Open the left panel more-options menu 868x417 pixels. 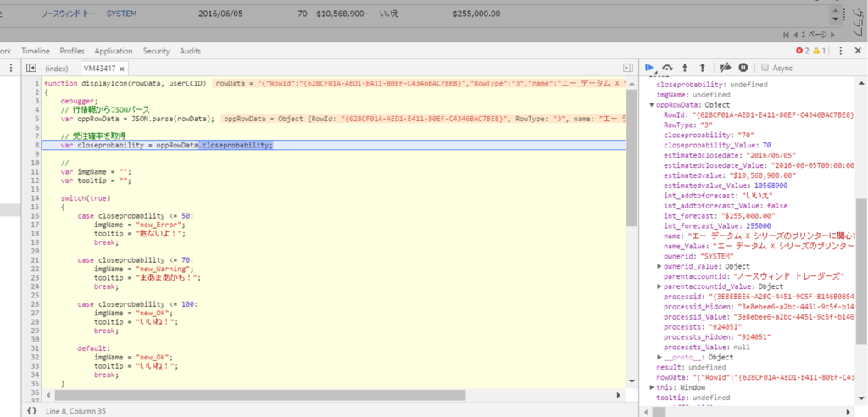click(x=12, y=68)
